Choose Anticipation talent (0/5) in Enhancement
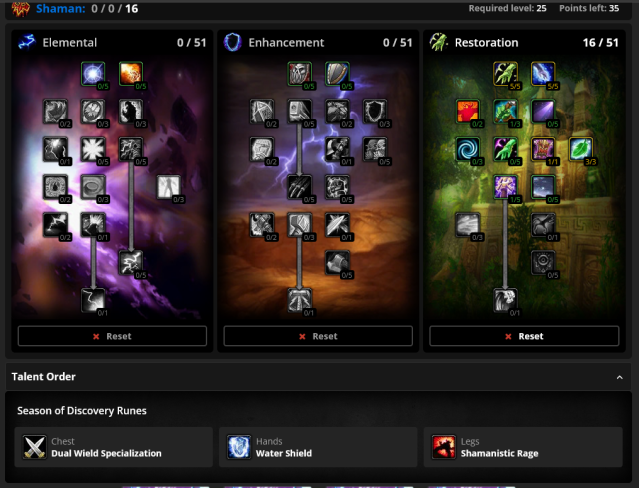This screenshot has width=639, height=488. click(x=375, y=149)
